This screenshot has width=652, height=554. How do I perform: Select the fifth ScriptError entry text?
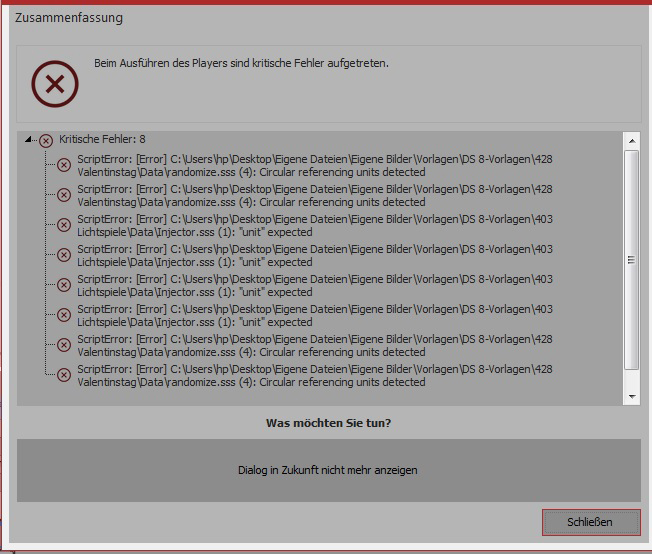click(314, 285)
